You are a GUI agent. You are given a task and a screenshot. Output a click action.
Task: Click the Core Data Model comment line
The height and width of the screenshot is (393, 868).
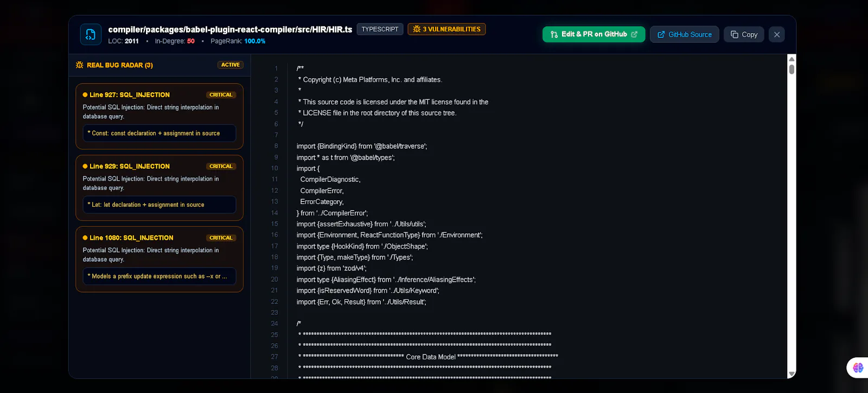point(428,357)
